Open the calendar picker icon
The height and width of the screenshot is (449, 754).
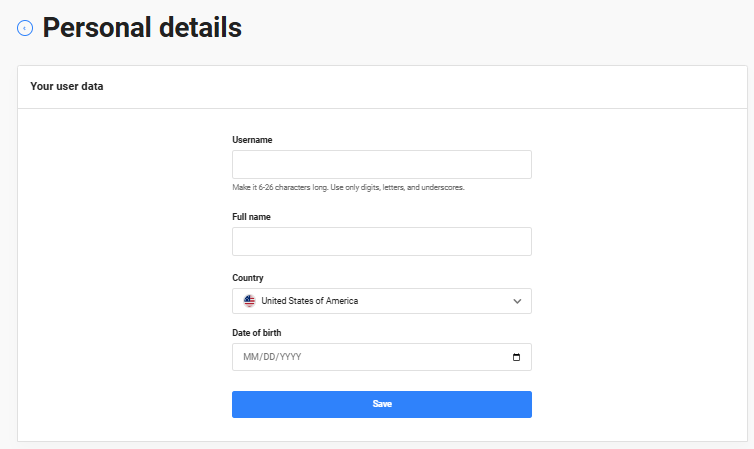point(516,357)
